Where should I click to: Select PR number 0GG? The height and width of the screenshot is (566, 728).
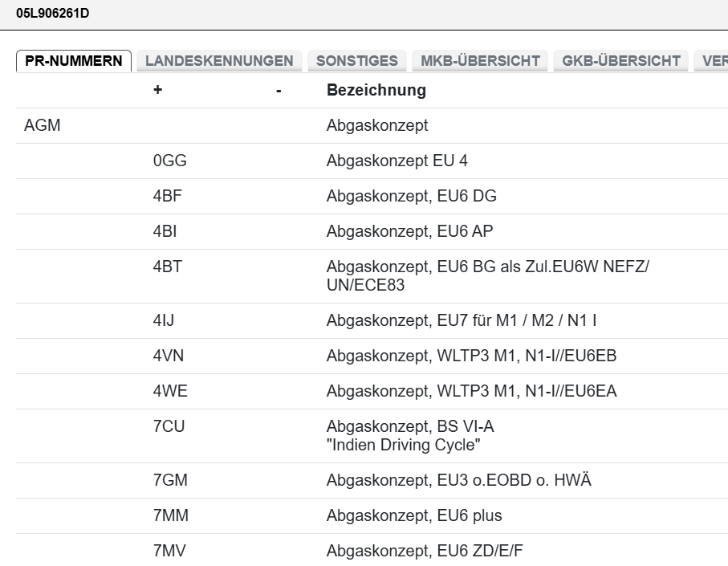[170, 161]
